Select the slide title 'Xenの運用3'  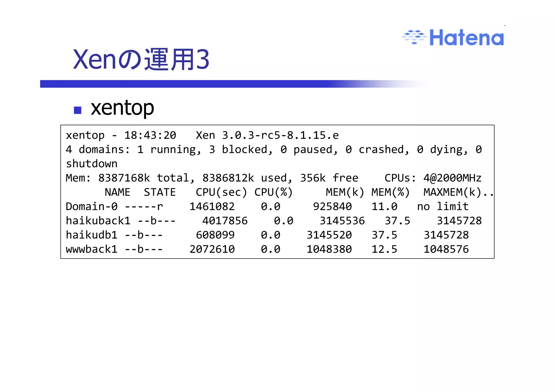(141, 60)
